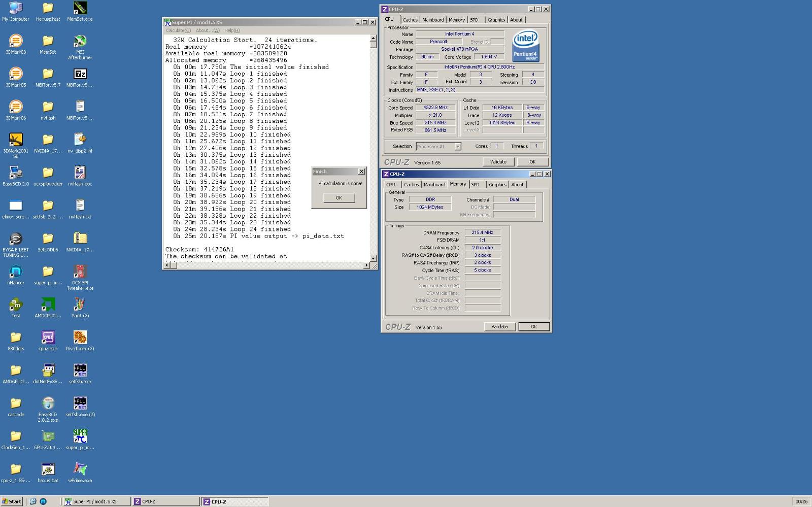Viewport: 812px width, 507px height.
Task: Click the Intel Pentium 4 logo
Action: tap(526, 46)
